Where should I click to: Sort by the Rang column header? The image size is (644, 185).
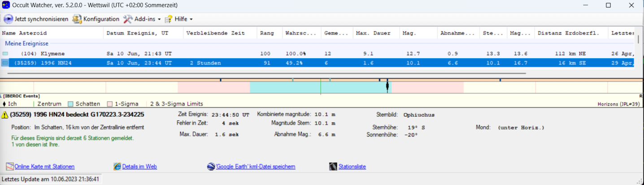point(267,33)
